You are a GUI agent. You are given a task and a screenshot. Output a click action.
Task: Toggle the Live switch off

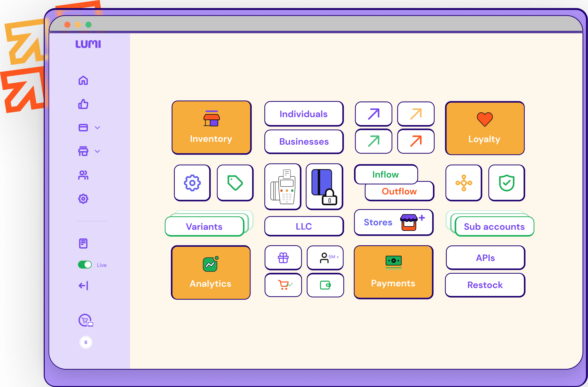click(x=85, y=264)
